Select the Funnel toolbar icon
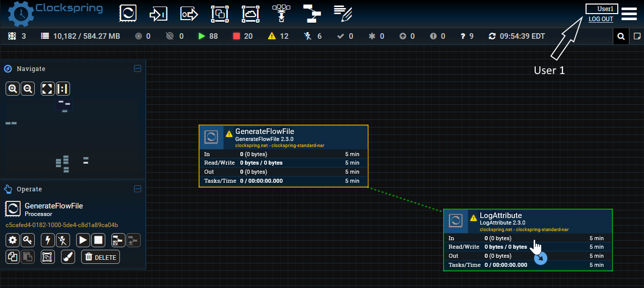Image resolution: width=644 pixels, height=288 pixels. [281, 14]
